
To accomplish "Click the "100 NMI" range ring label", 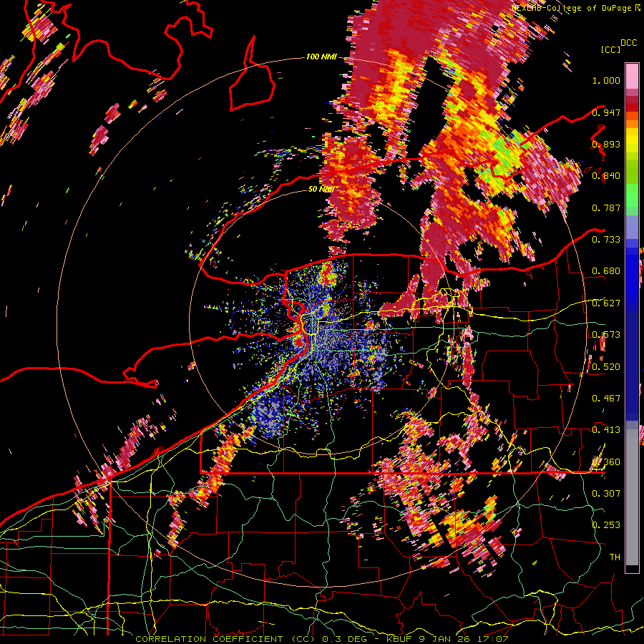I will pos(321,57).
